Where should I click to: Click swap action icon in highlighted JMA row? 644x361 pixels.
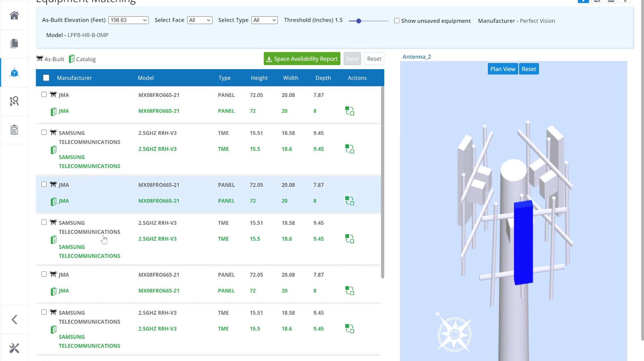pyautogui.click(x=350, y=201)
